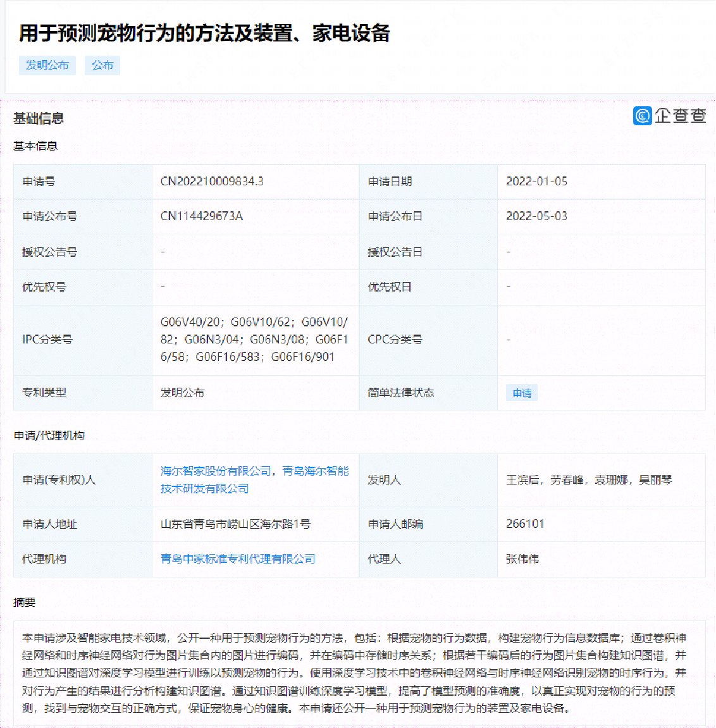Click the inventor names starting with 王滨后
Viewport: 716px width, 728px height.
[x=588, y=480]
